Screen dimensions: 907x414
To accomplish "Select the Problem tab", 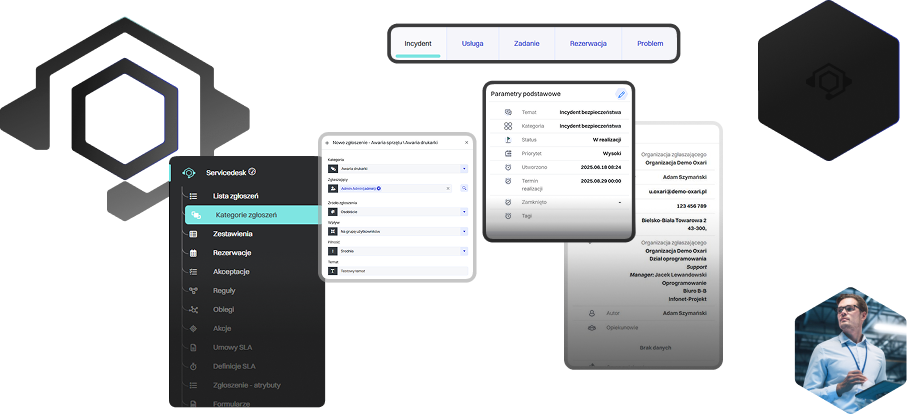I will (x=649, y=44).
